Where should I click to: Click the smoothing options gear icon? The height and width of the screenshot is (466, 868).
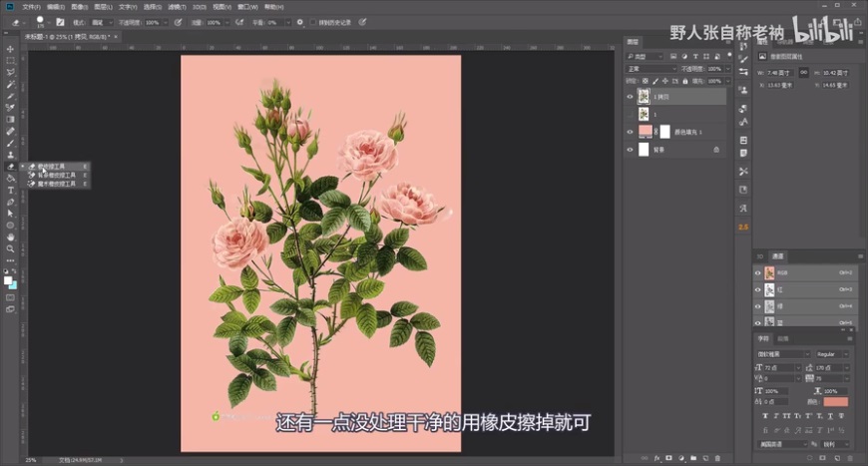pos(300,22)
